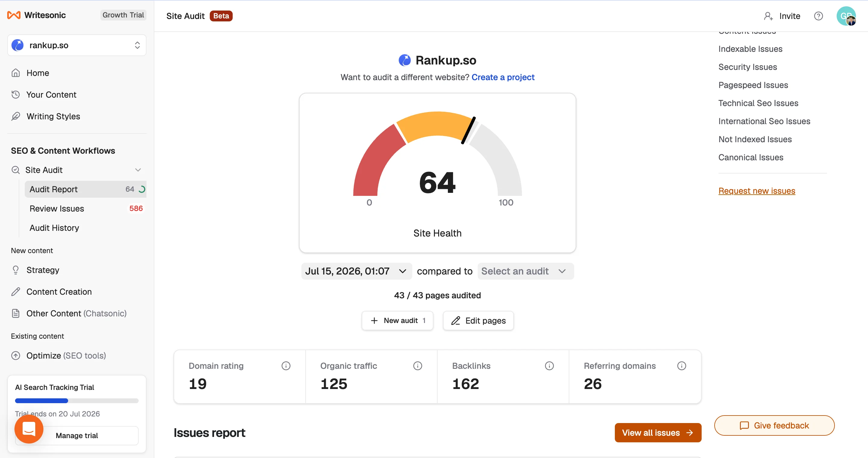Click the Home house icon

(x=15, y=73)
